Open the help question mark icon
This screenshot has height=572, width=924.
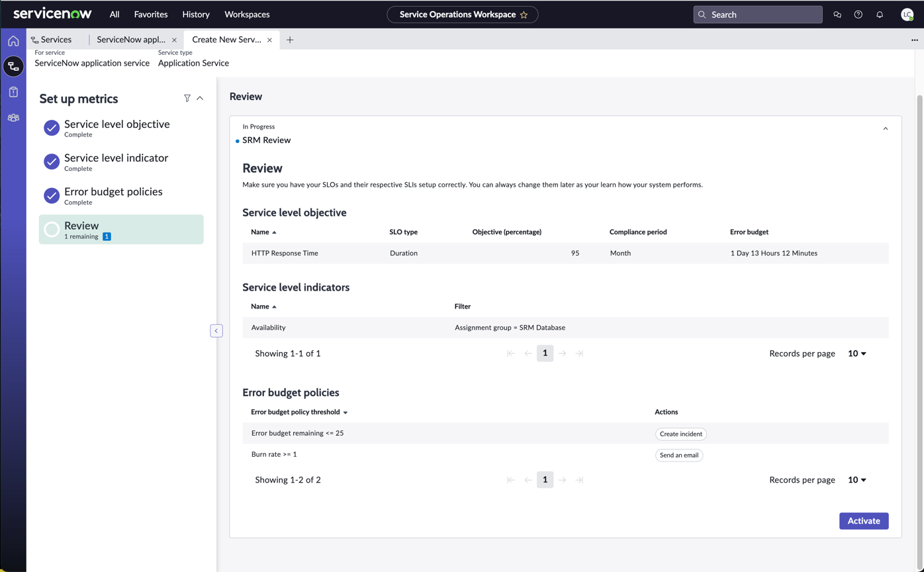coord(858,15)
